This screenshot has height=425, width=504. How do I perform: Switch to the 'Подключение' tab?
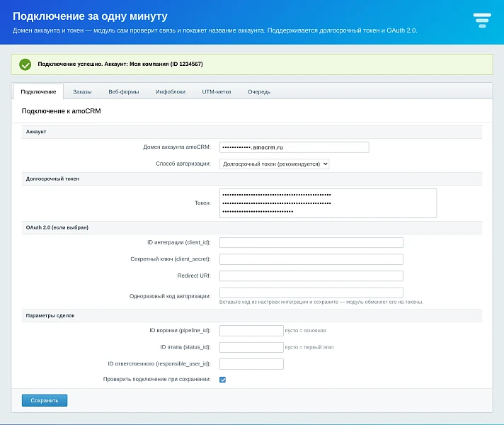click(38, 91)
